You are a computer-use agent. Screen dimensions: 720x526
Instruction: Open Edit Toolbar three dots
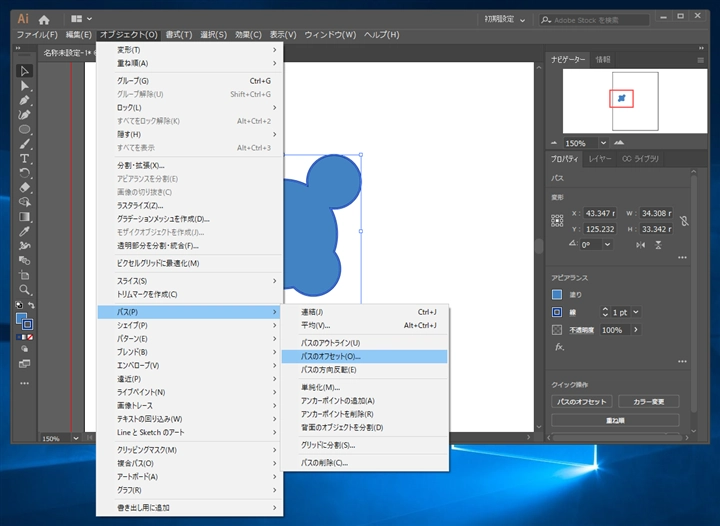[24, 383]
